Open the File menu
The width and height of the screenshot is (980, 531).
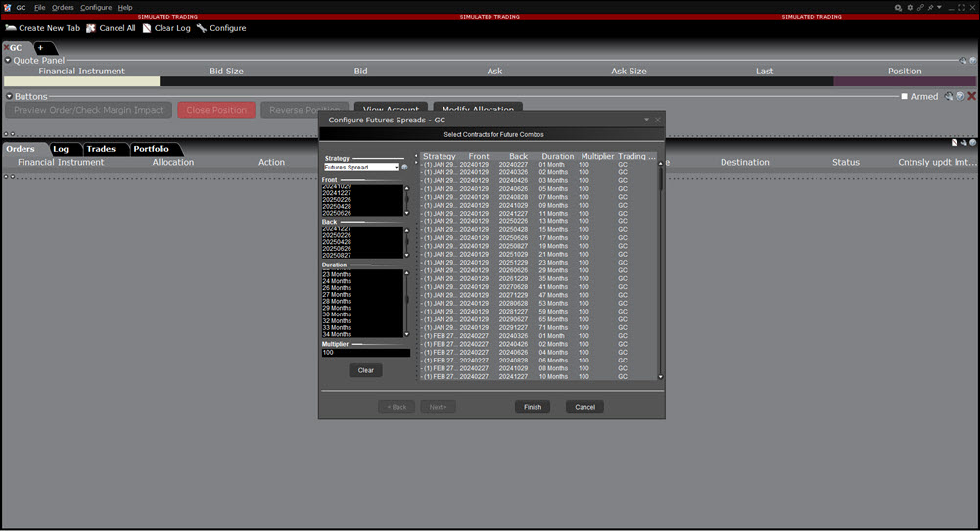[39, 8]
